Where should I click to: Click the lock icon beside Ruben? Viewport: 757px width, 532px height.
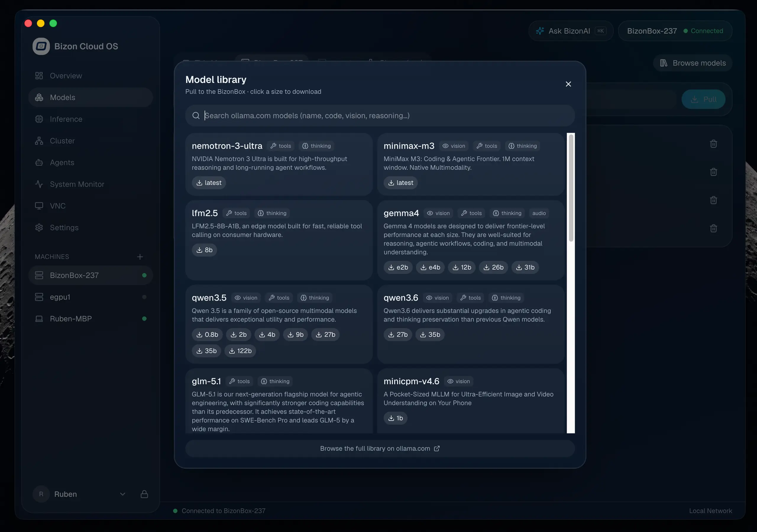coord(144,494)
